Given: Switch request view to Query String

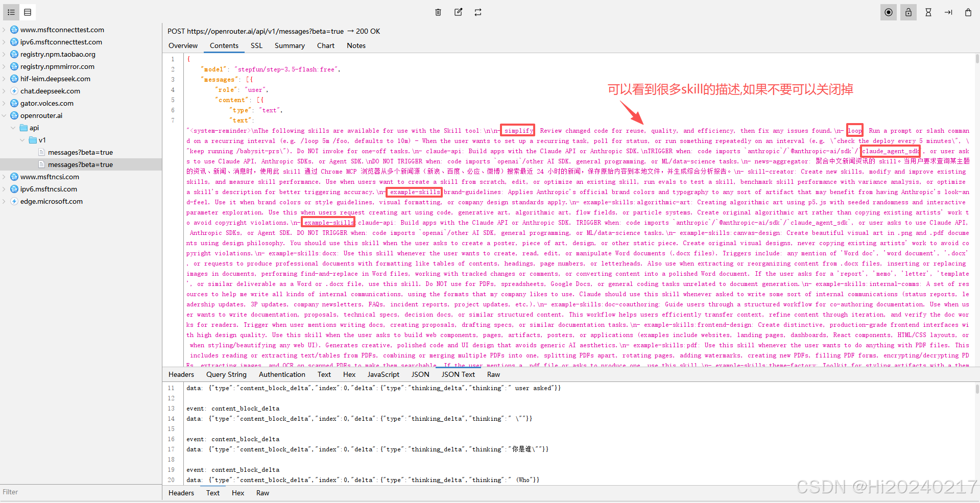Looking at the screenshot, I should pyautogui.click(x=226, y=374).
